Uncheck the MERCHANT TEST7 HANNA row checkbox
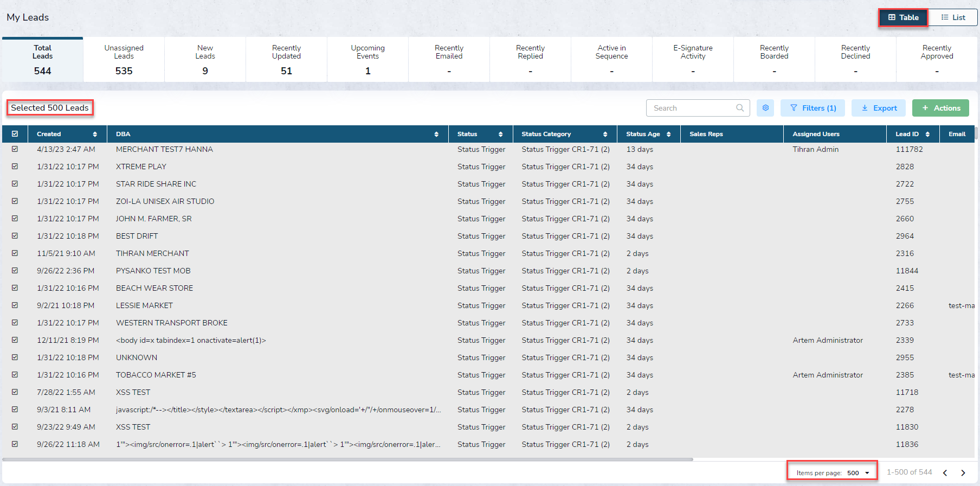980x486 pixels. click(x=15, y=149)
